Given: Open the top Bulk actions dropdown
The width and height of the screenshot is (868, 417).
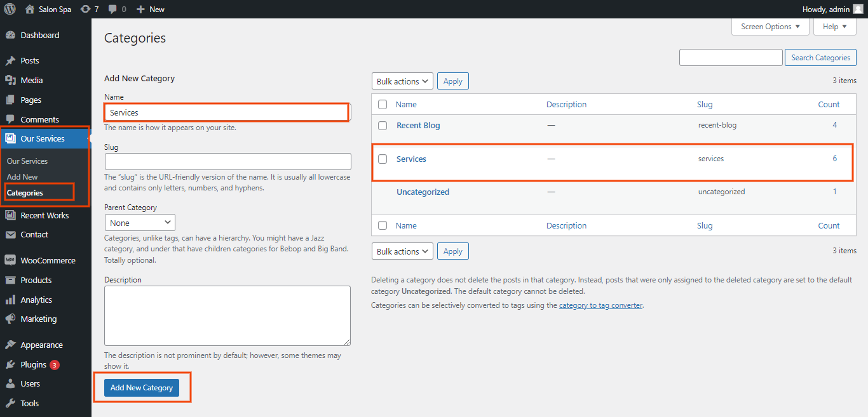Looking at the screenshot, I should coord(402,81).
